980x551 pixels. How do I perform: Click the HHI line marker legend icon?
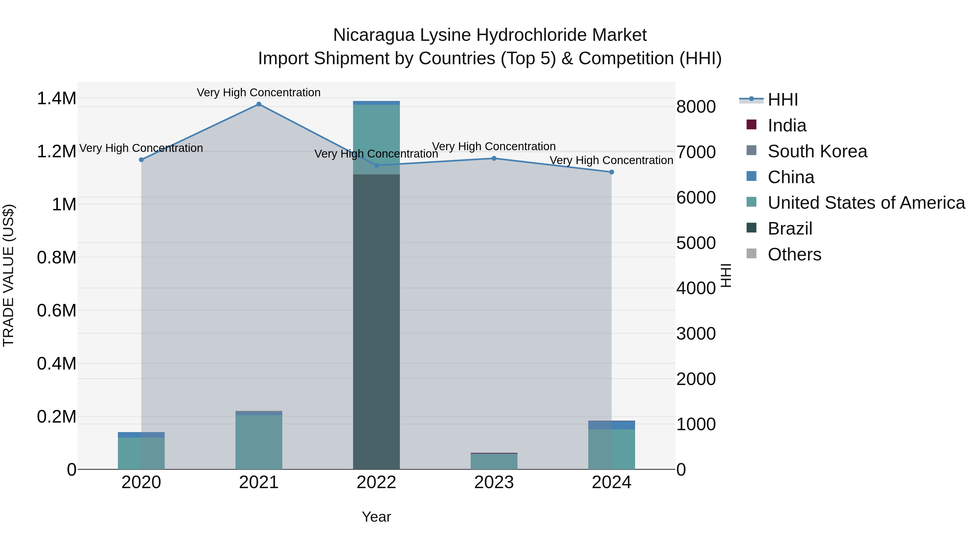[751, 99]
